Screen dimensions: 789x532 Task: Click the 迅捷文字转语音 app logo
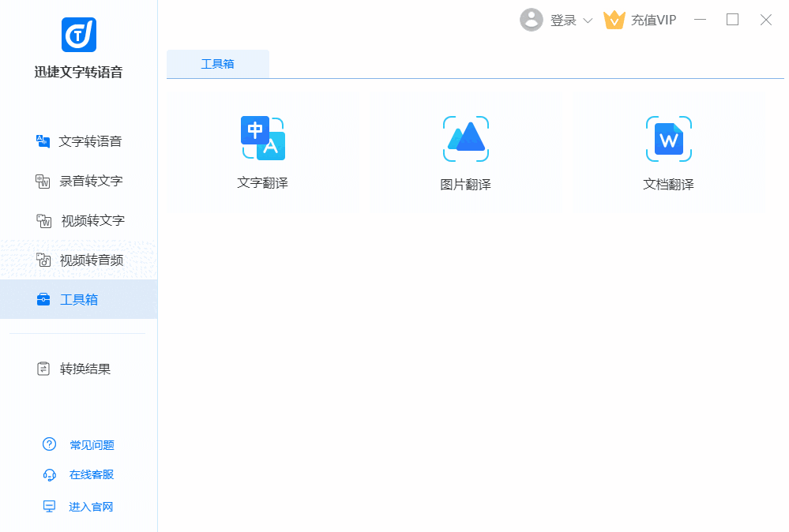coord(79,35)
